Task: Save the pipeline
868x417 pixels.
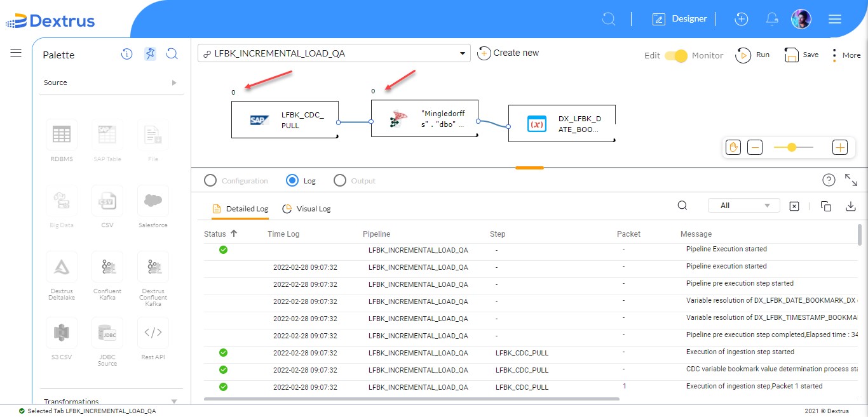Action: click(x=801, y=55)
